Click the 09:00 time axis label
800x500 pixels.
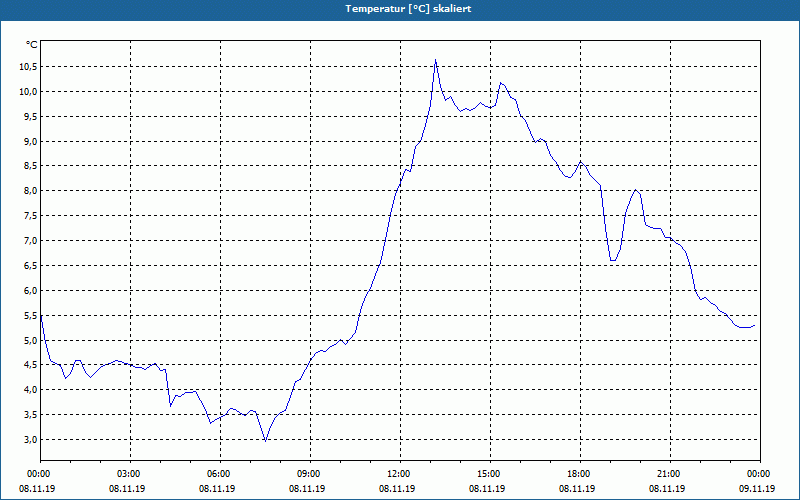point(309,474)
